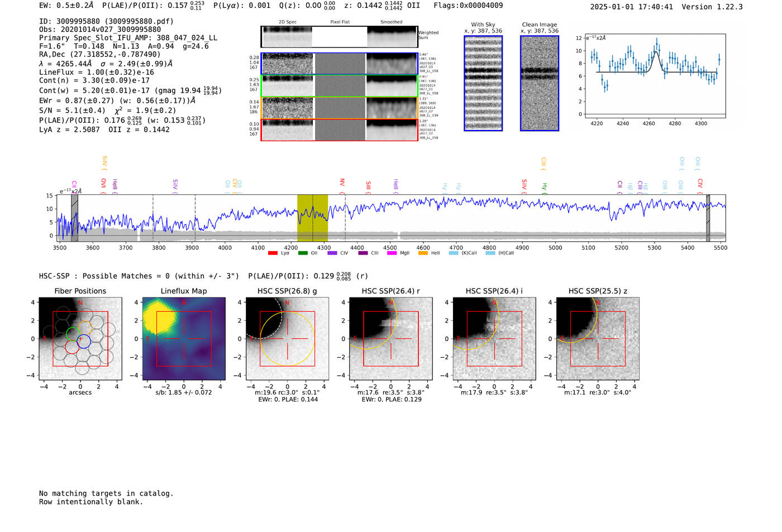Click the Clean Image fiber cutout
The height and width of the screenshot is (532, 782).
pyautogui.click(x=540, y=83)
